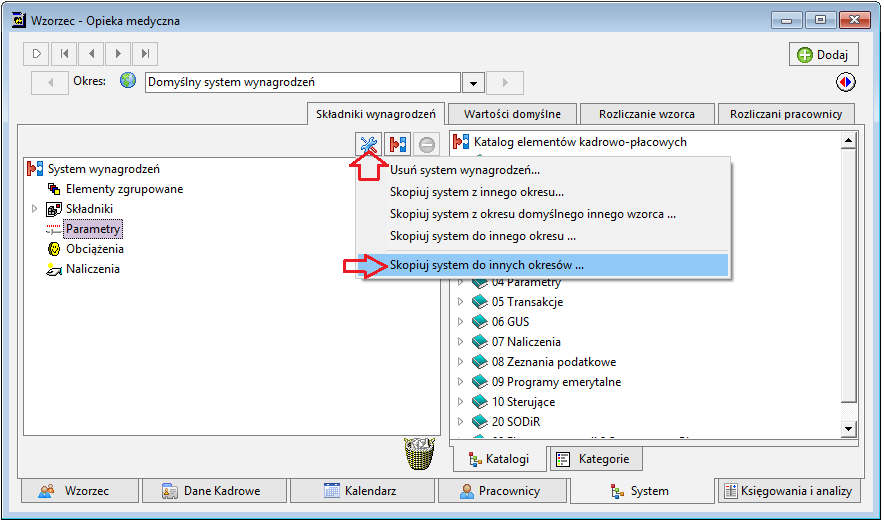Expand 08 Zeznania podatkowe catalog

[461, 362]
